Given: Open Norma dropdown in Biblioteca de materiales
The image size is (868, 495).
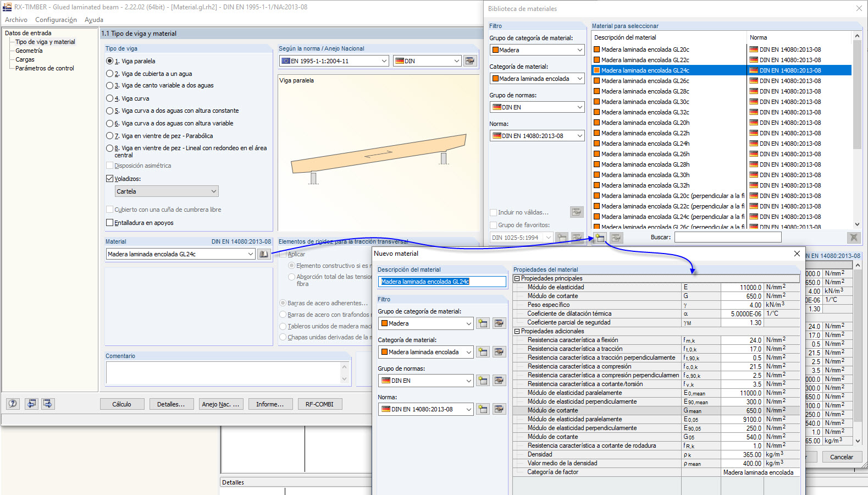Looking at the screenshot, I should pyautogui.click(x=537, y=136).
